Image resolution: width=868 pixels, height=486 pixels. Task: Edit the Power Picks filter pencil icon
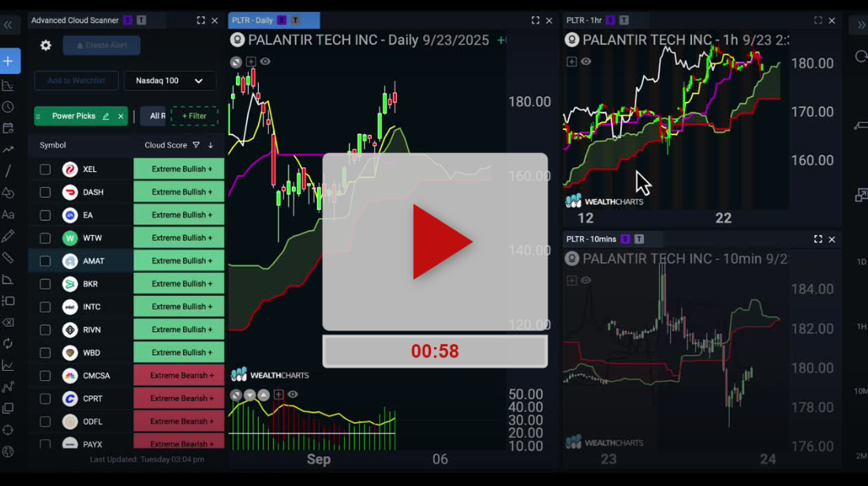tap(106, 116)
